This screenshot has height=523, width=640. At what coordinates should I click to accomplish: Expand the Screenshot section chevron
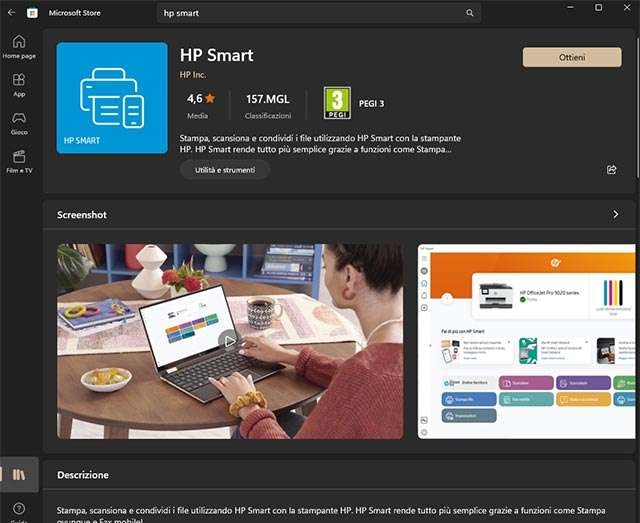click(616, 214)
